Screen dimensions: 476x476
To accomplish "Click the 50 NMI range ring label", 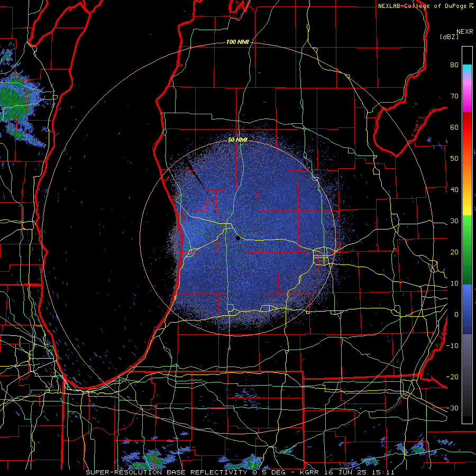I will [237, 140].
